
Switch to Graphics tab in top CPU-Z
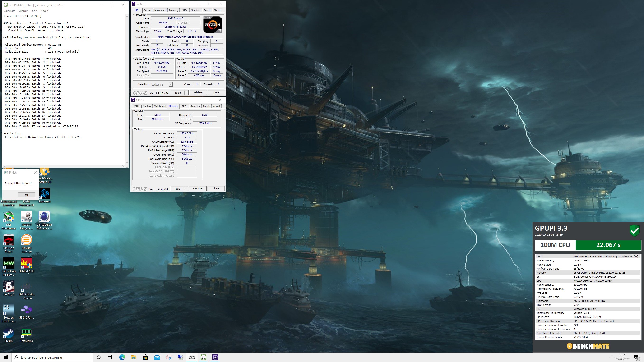point(196,10)
